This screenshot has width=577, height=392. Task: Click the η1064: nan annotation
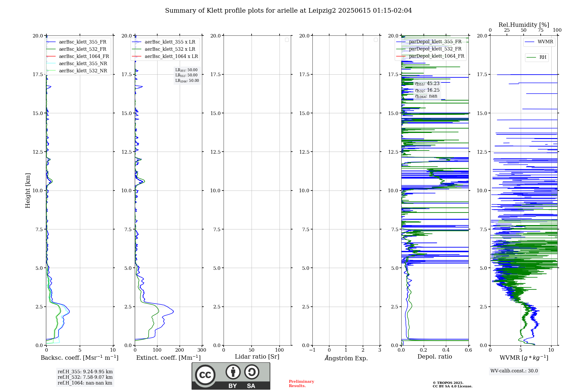(426, 96)
